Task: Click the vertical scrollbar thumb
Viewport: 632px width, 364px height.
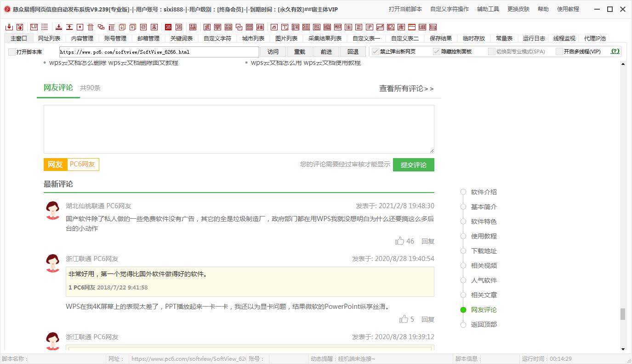Action: (x=623, y=314)
